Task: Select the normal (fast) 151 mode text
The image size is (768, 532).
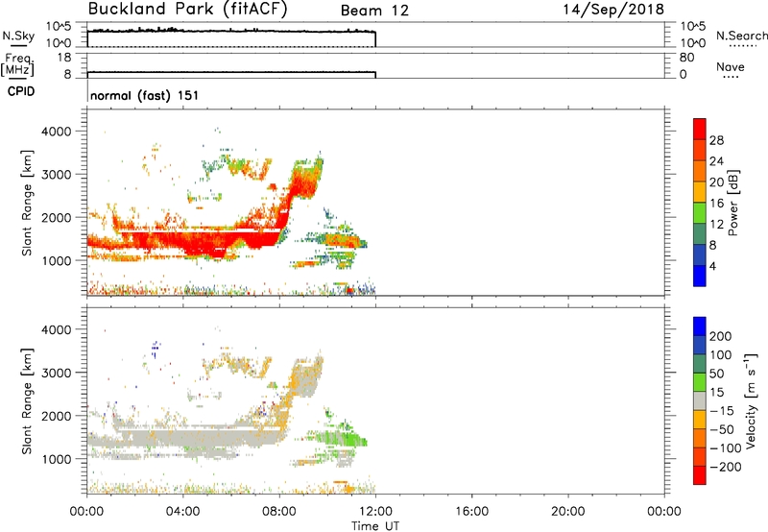Action: tap(145, 95)
